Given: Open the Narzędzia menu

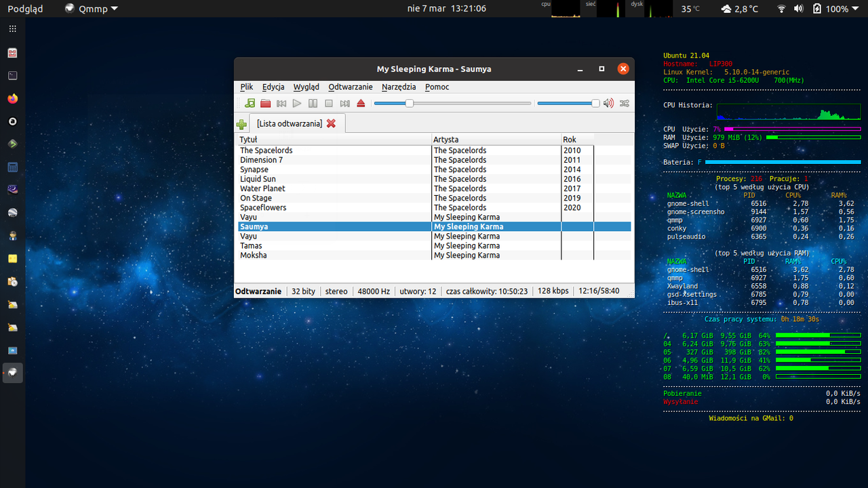Looking at the screenshot, I should [x=399, y=87].
